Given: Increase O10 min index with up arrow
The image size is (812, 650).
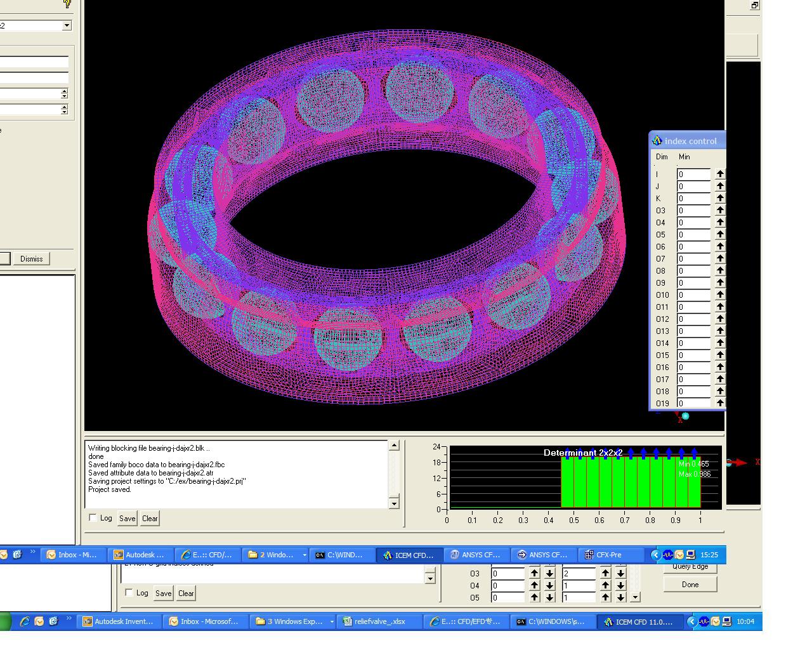Looking at the screenshot, I should point(720,295).
